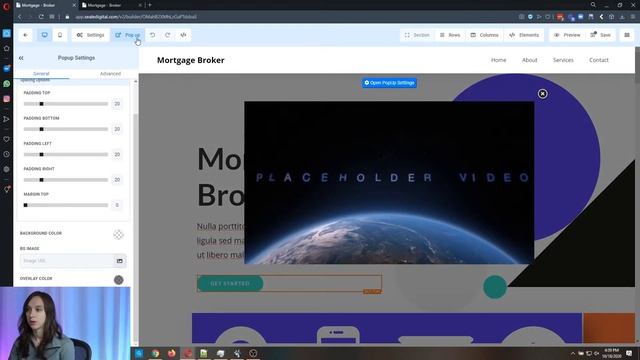Click the browser back arrow
Screen dimensions: 640x360
pos(20,17)
